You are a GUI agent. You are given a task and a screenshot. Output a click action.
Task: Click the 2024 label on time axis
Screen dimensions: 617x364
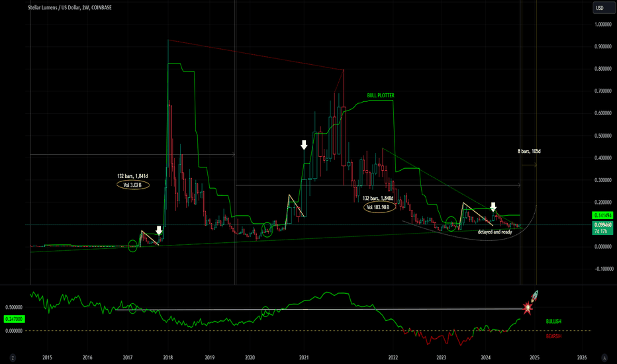coord(485,357)
